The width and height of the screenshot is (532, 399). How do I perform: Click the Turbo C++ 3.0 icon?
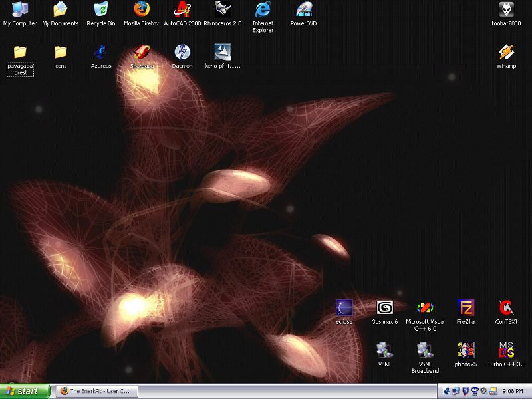(x=507, y=350)
